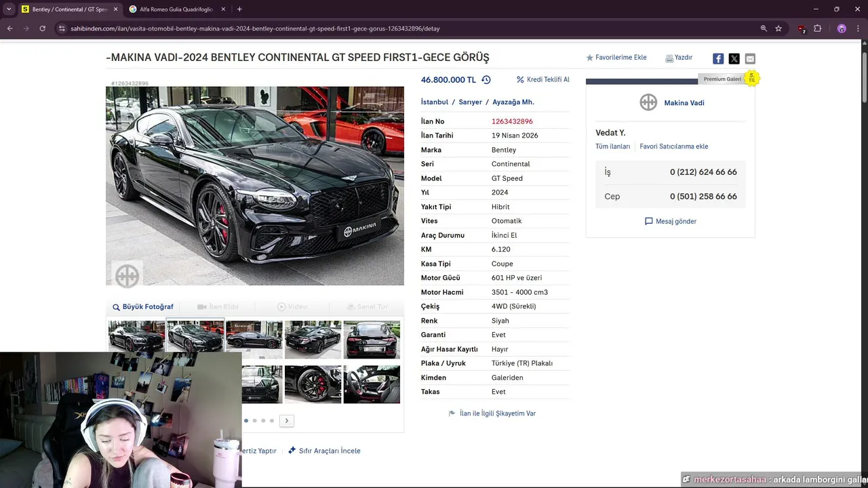Open the İstanbul location link

435,102
